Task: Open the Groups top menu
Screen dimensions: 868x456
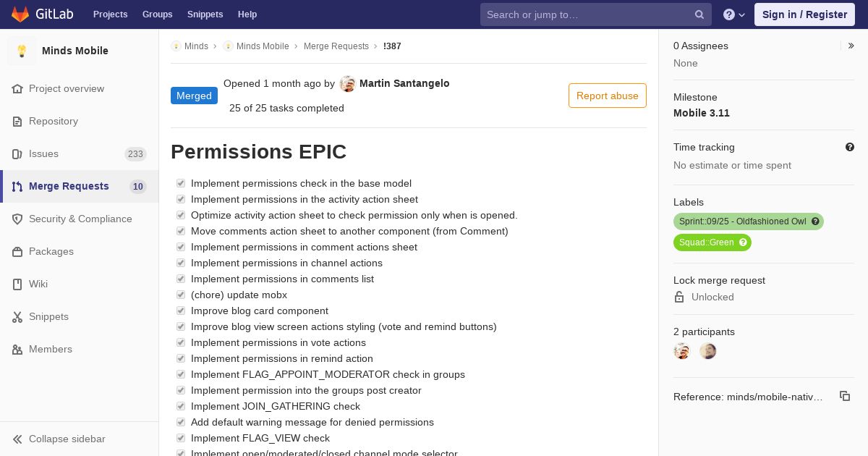Action: (157, 14)
